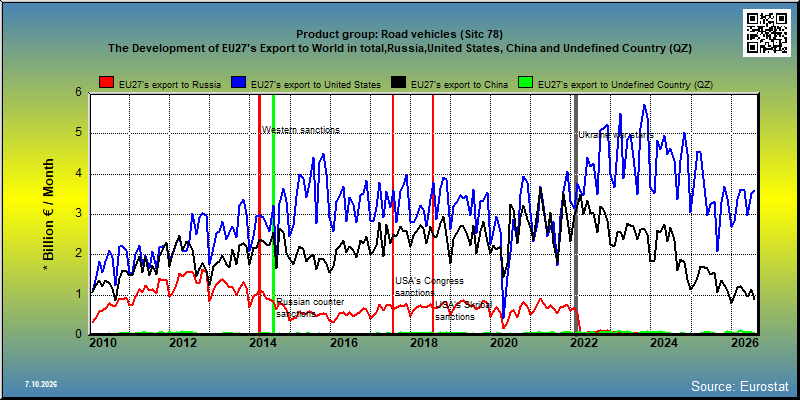The height and width of the screenshot is (400, 800).
Task: Click the y-axis value 0
Action: pos(79,334)
